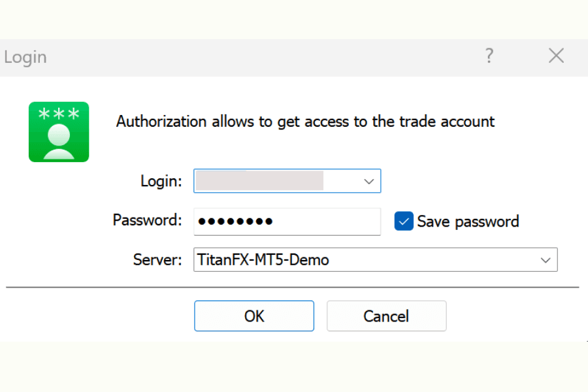Click the Server field showing TitanFX-MT5-Demo

tap(327, 259)
